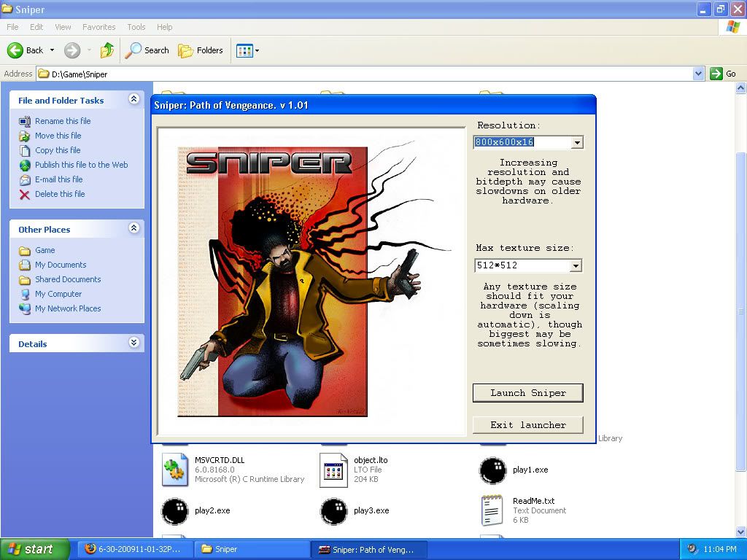Select the play1.exe icon
The image size is (747, 560).
pos(492,470)
